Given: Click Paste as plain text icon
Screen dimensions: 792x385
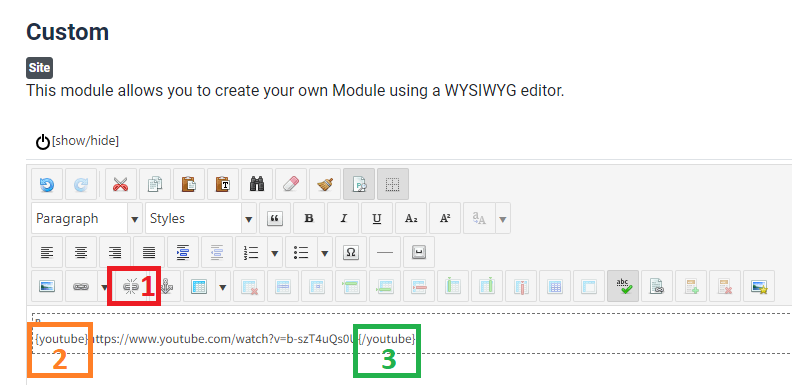Looking at the screenshot, I should coord(223,184).
